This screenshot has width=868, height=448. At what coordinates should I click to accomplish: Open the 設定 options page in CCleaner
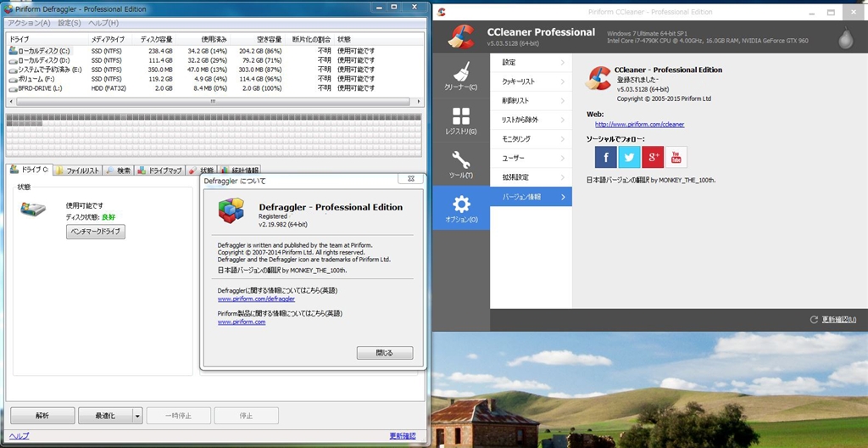[531, 63]
